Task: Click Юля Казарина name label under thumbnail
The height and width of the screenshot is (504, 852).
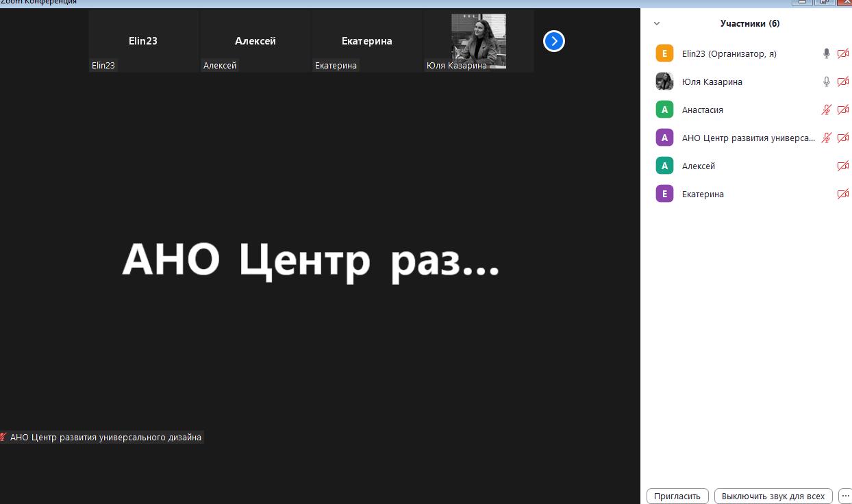Action: [456, 65]
